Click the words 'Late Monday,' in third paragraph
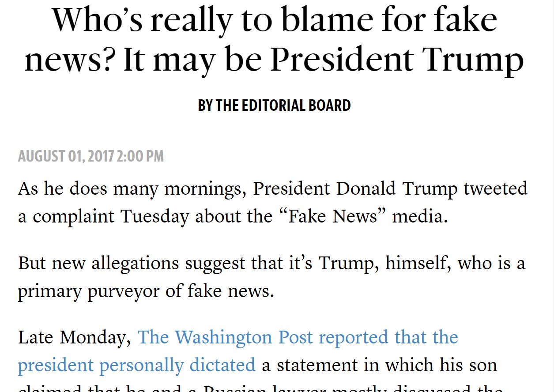Screen dimensions: 554x392 click(x=75, y=338)
